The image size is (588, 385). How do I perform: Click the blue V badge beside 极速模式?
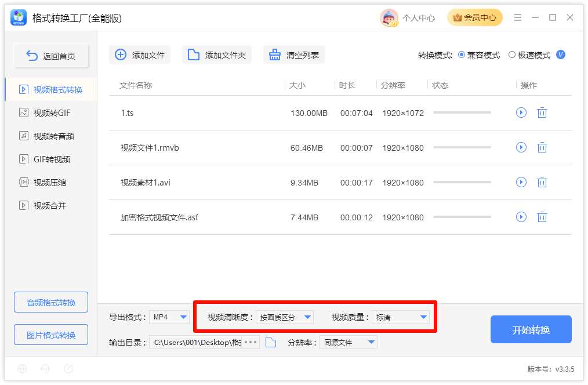(561, 55)
